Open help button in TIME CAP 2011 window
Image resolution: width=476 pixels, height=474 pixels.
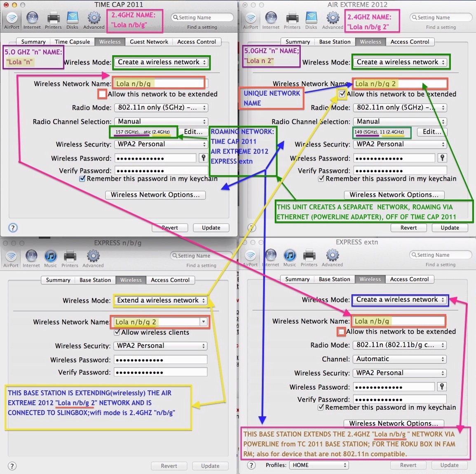pos(13,227)
